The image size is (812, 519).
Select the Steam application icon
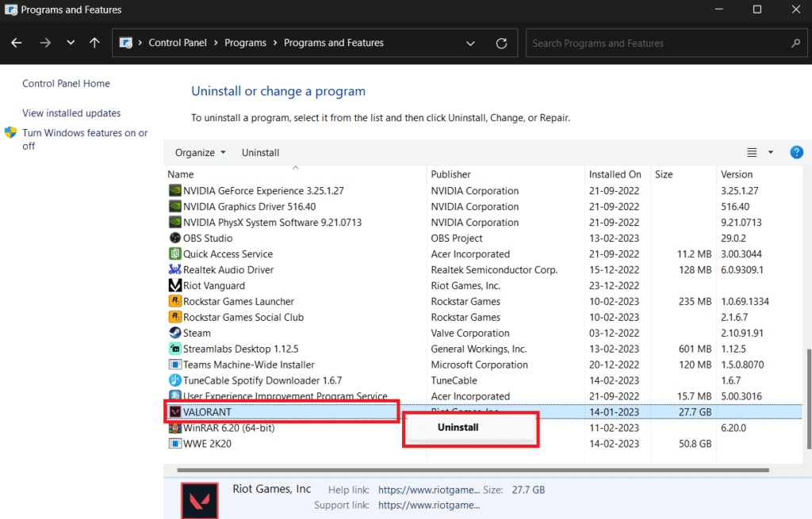pyautogui.click(x=174, y=333)
